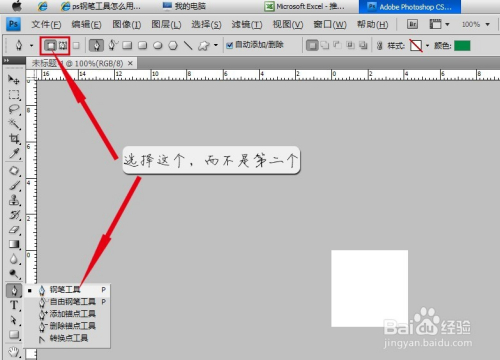Click the link chain icon before 样式
Viewport: 500px width, 360px height.
(x=379, y=46)
